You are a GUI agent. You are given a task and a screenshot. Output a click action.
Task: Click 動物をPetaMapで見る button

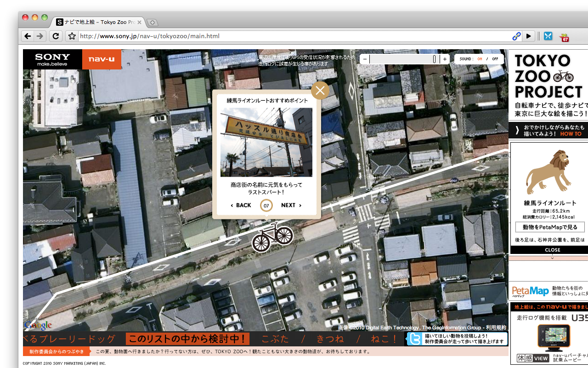(x=549, y=227)
